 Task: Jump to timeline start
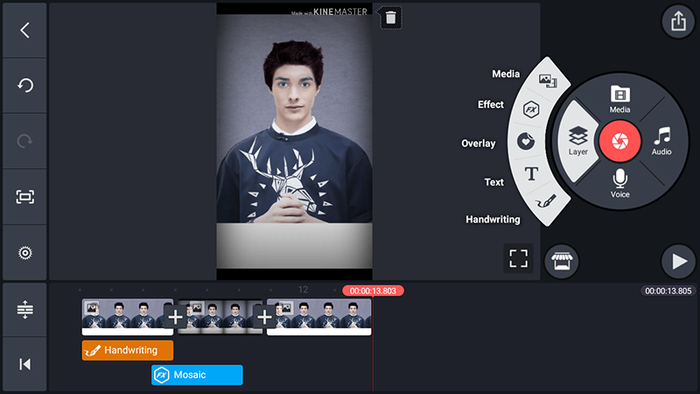tap(25, 364)
